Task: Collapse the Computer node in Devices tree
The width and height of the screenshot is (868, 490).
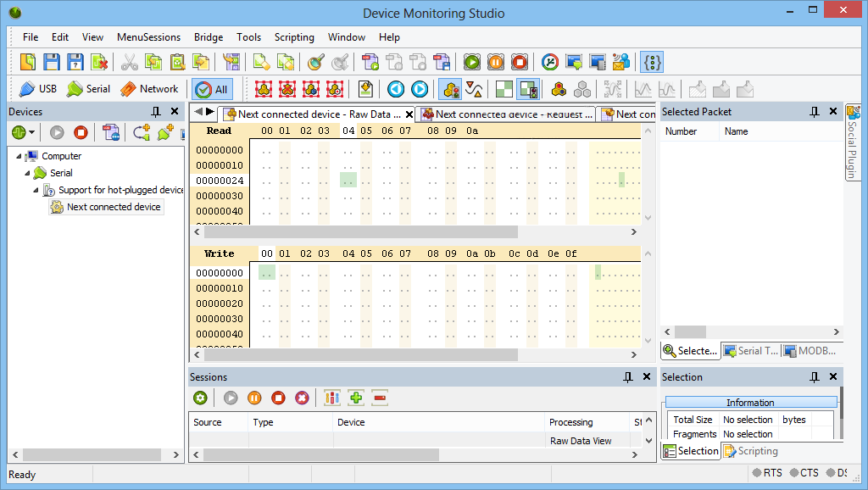Action: pos(19,156)
